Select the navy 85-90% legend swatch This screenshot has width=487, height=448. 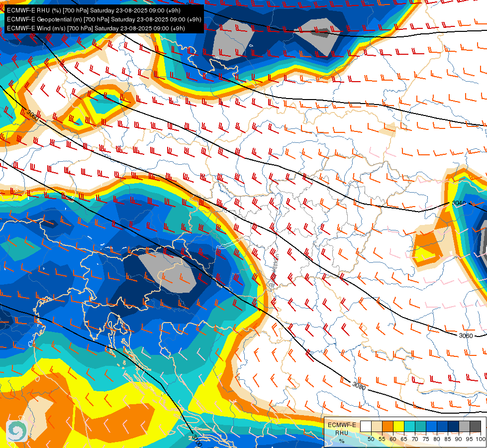453,427
